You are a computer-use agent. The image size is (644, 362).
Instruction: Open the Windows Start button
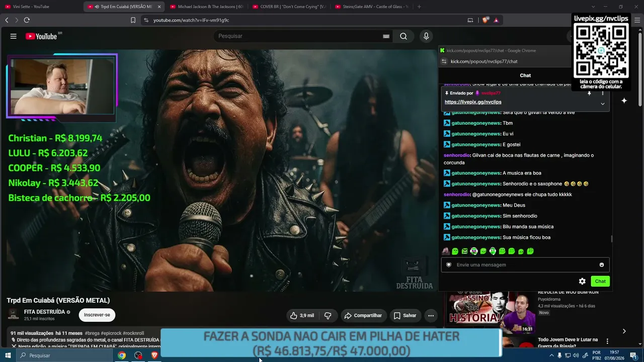point(9,355)
